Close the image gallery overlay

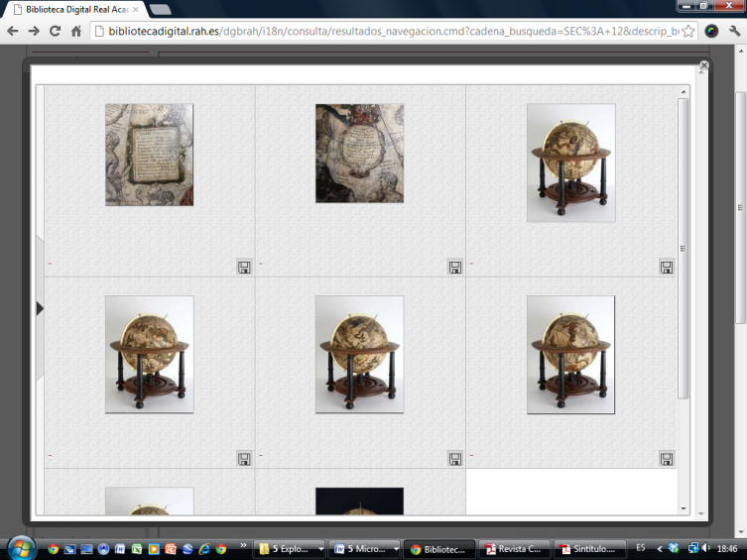click(x=703, y=65)
